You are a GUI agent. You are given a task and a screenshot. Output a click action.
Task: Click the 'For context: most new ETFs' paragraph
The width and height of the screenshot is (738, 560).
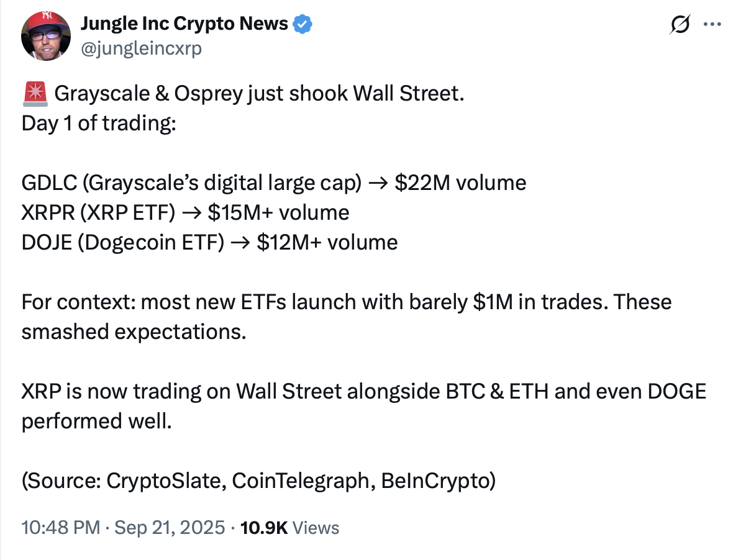tap(347, 317)
